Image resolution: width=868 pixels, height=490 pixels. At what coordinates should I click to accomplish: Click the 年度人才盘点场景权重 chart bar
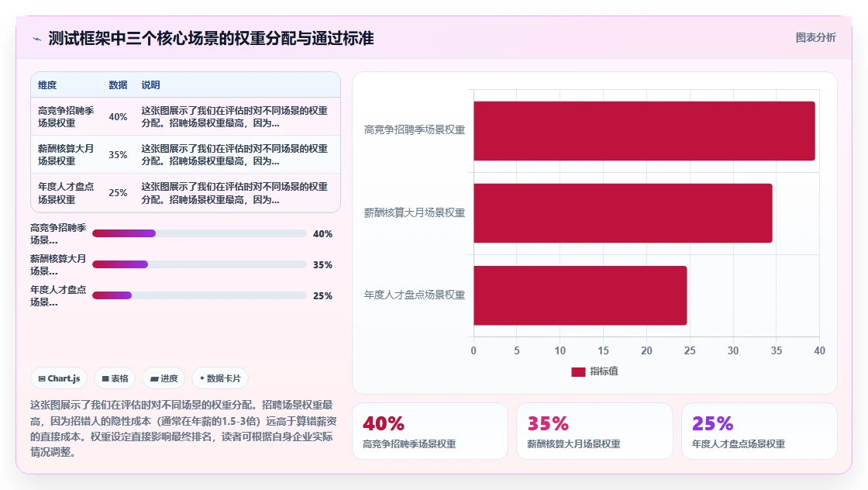580,295
